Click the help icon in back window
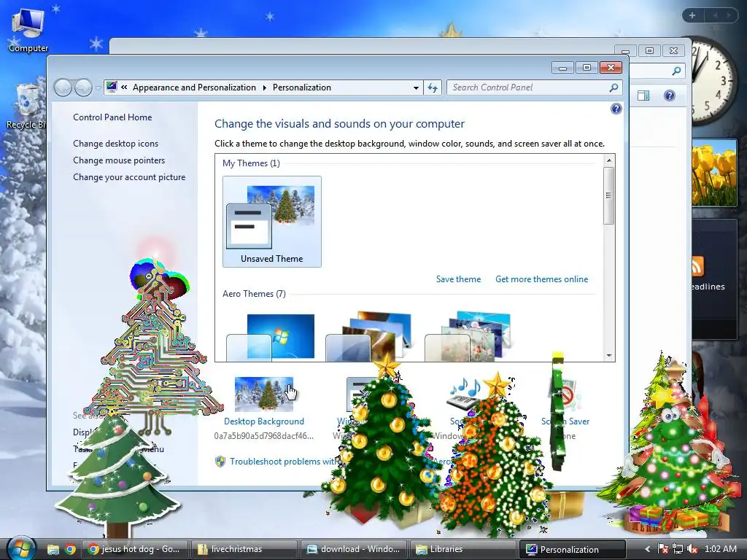Screen dimensions: 747x560 670,96
